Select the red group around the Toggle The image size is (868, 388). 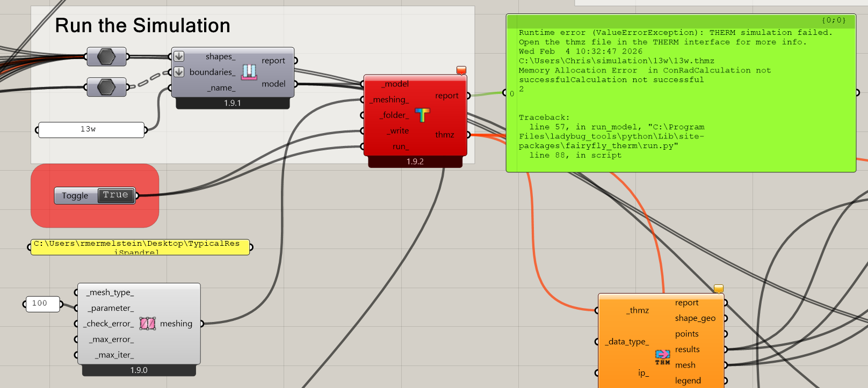point(43,215)
